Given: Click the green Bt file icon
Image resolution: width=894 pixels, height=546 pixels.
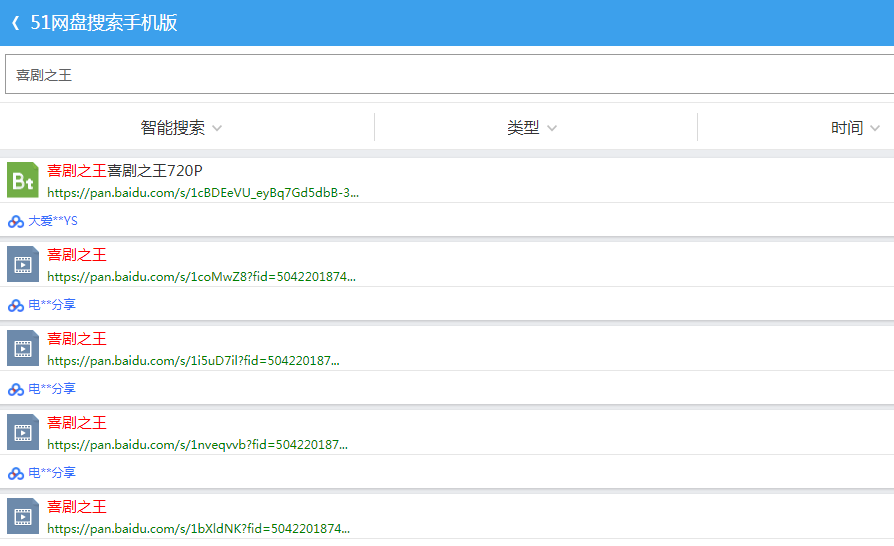Looking at the screenshot, I should pyautogui.click(x=23, y=180).
